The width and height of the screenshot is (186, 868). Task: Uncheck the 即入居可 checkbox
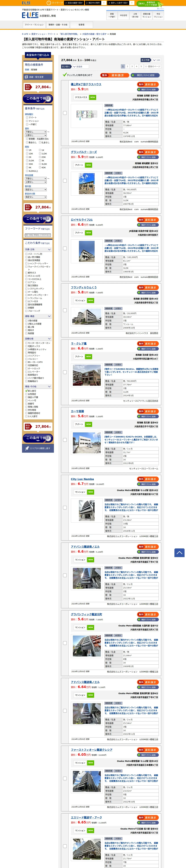coord(27,391)
